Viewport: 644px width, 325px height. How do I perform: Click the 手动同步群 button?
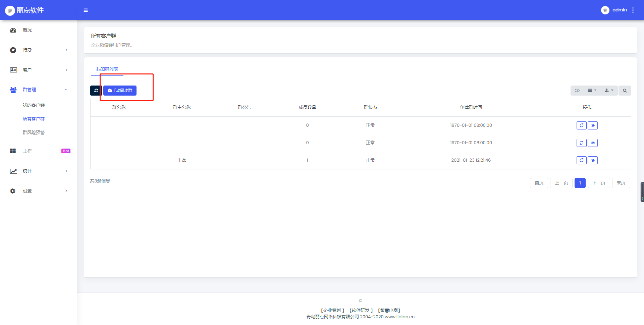coord(120,91)
